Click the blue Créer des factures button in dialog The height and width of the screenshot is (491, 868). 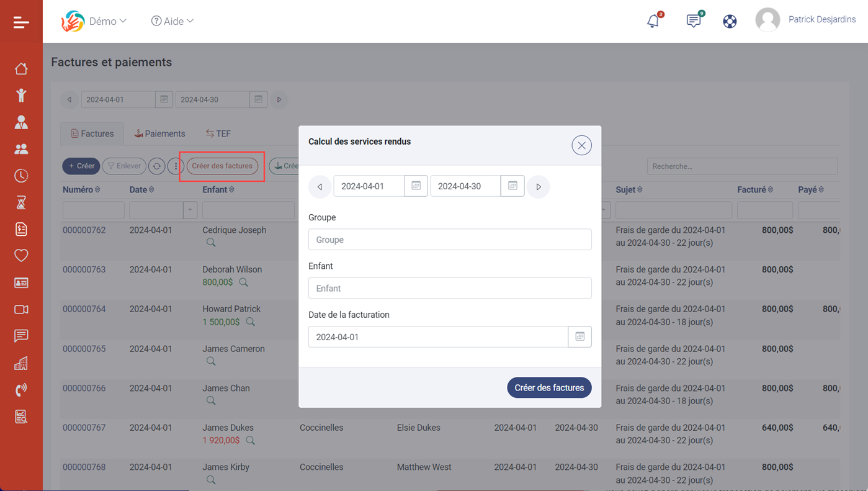[549, 387]
